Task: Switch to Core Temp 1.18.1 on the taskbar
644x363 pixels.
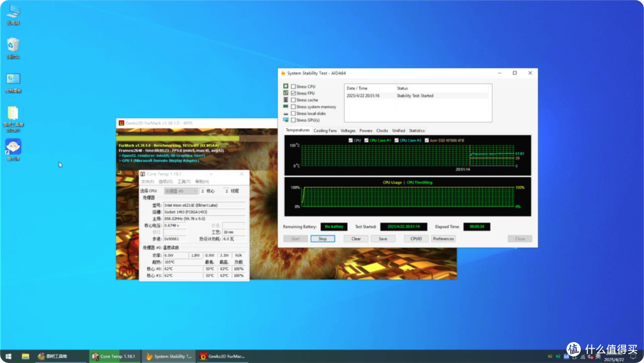Action: coord(115,356)
